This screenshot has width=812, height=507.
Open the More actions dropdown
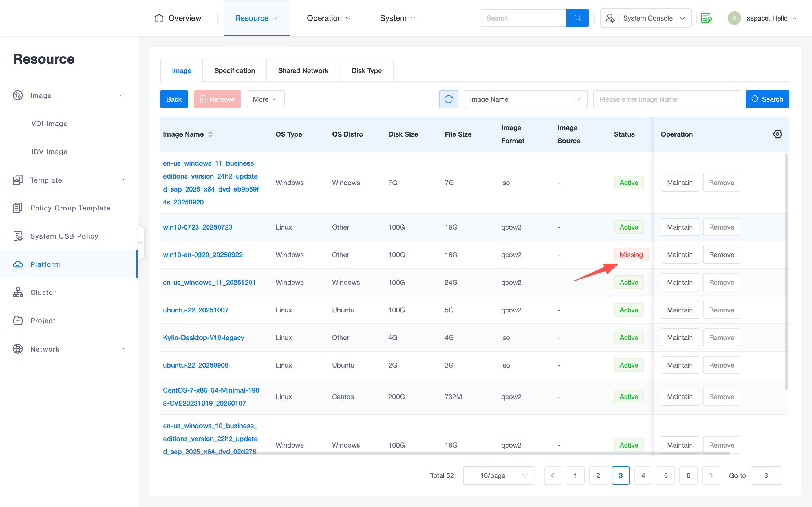[x=265, y=99]
